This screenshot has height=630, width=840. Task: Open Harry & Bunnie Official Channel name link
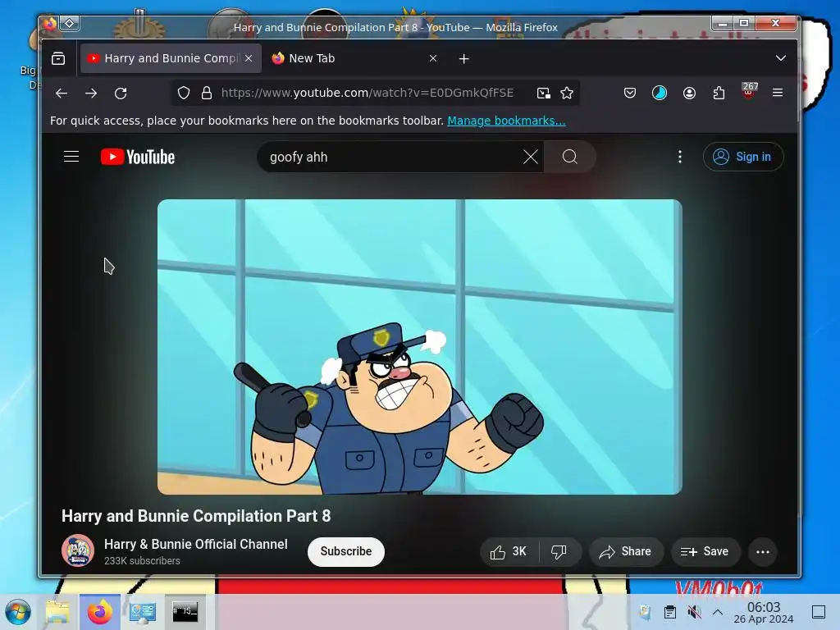196,545
